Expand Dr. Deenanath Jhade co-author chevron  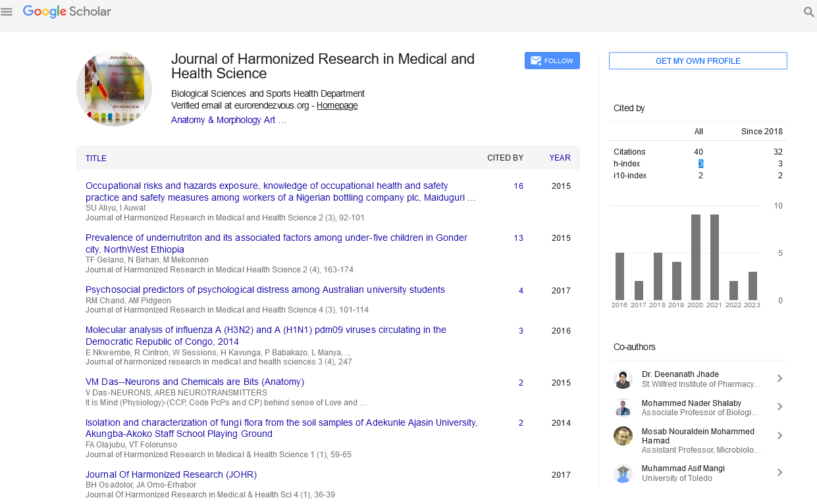[779, 378]
